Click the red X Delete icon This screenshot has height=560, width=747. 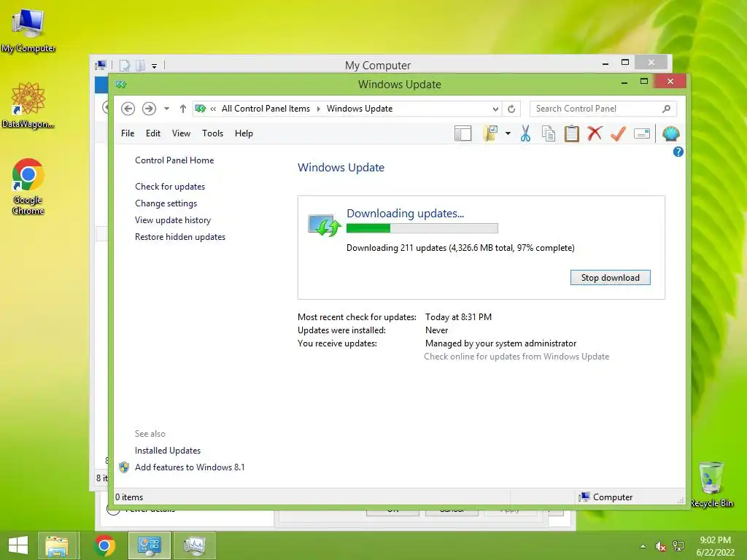(595, 133)
